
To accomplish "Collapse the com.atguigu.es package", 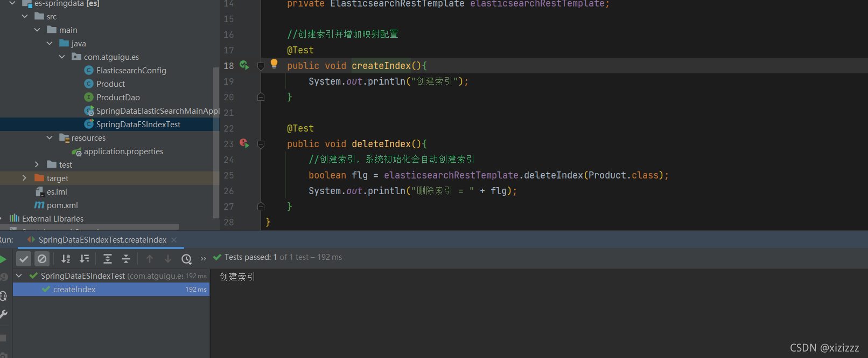I will (62, 57).
